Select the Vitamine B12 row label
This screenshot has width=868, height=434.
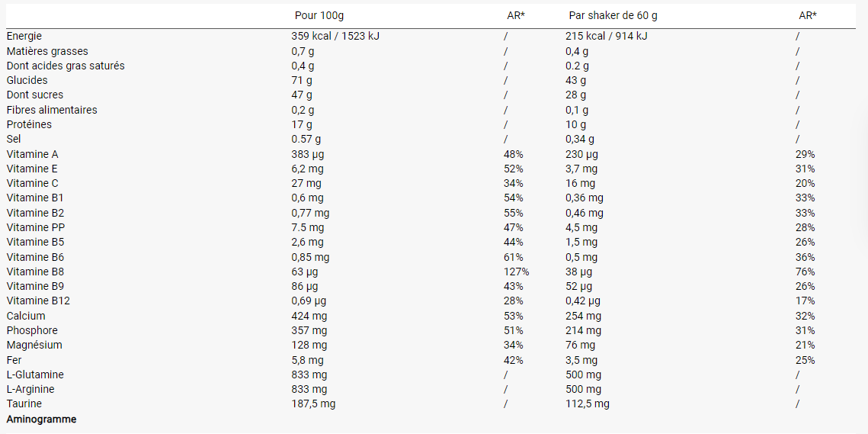pos(38,301)
